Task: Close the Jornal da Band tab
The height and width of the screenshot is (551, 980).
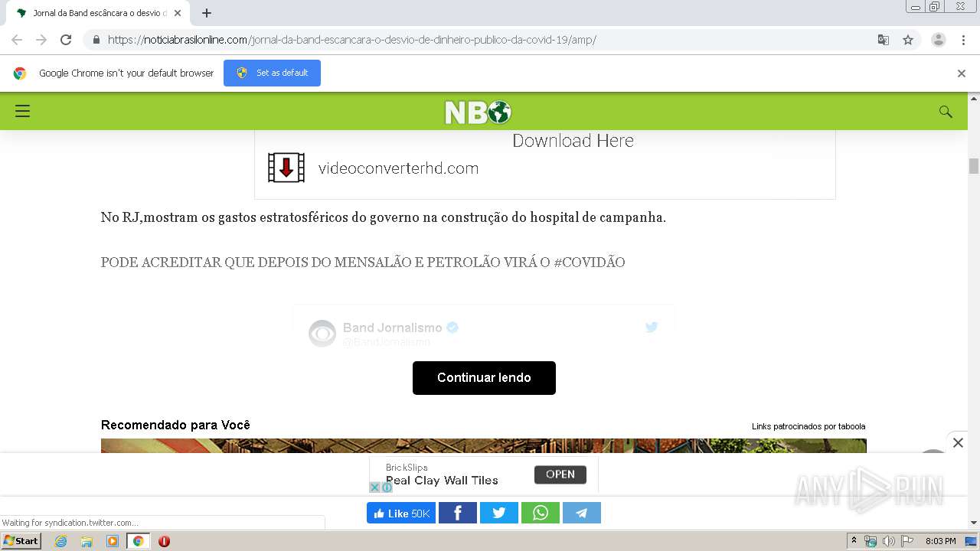Action: (178, 13)
